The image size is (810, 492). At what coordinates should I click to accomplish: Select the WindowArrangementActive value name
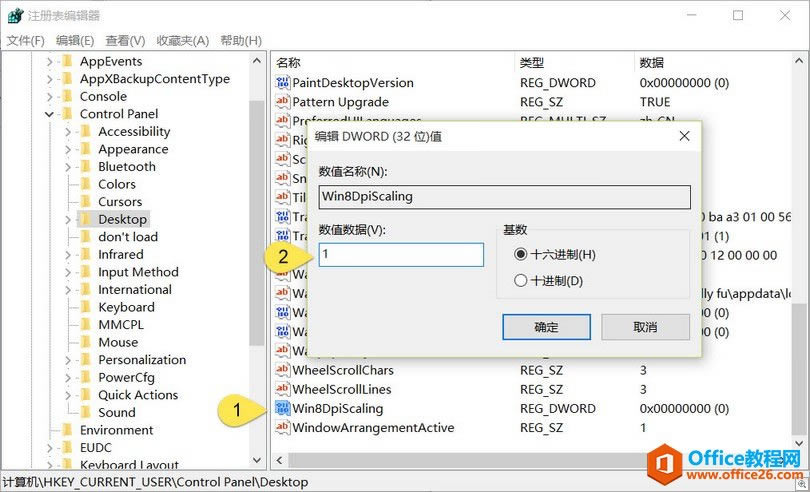point(373,428)
